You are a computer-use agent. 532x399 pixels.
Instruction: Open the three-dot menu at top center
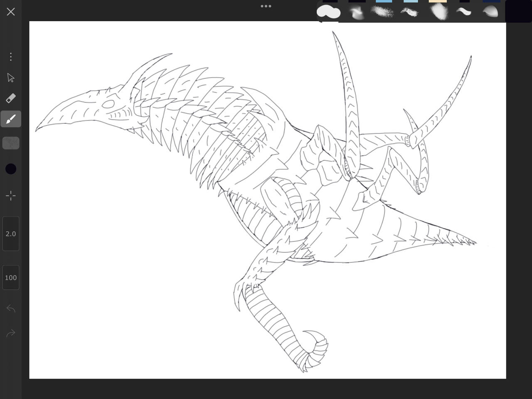coord(266,6)
